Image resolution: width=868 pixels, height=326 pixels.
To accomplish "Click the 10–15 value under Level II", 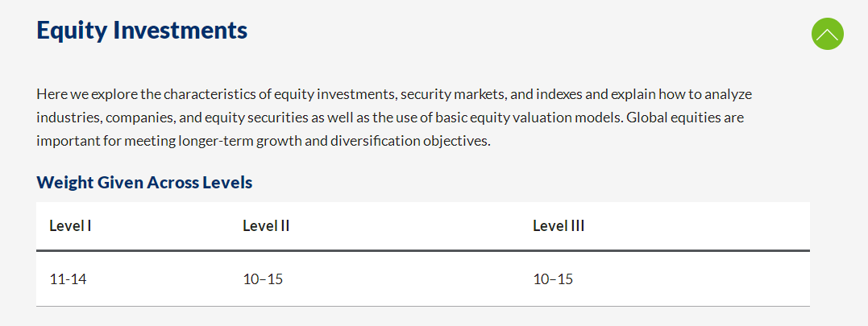I will tap(263, 279).
